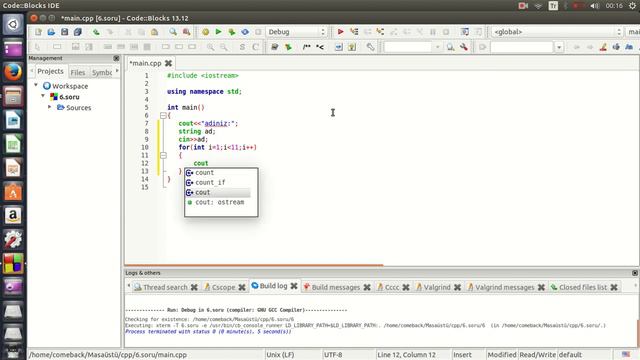Switch to the Symbols tab
This screenshot has width=640, height=360.
102,72
